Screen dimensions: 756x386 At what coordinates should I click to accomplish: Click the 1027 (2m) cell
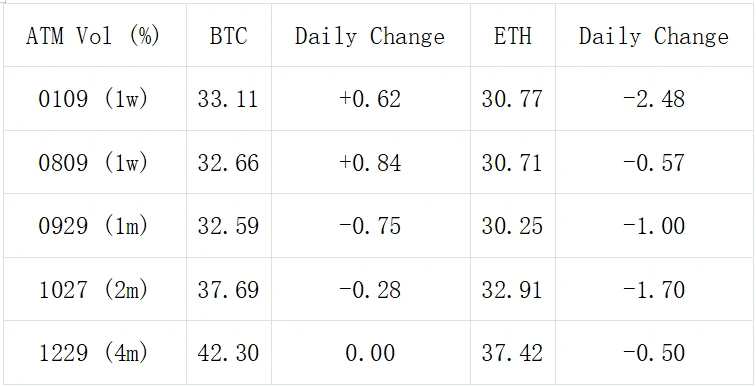(x=95, y=290)
